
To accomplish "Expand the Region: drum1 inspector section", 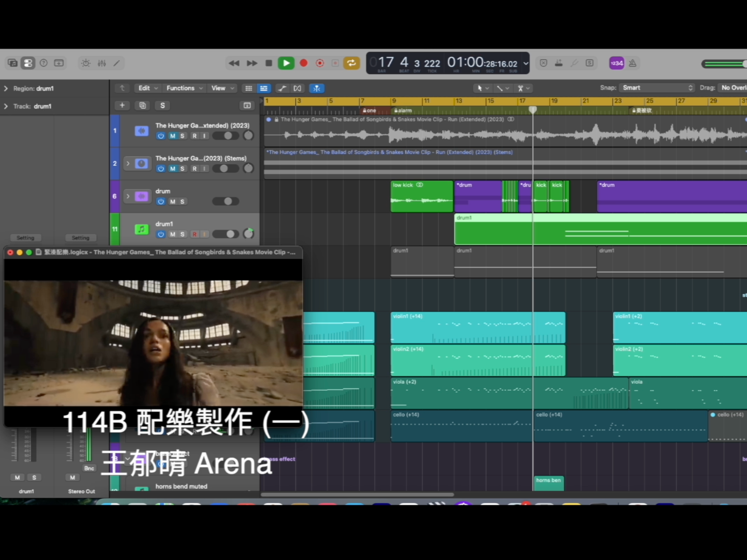I will point(6,89).
